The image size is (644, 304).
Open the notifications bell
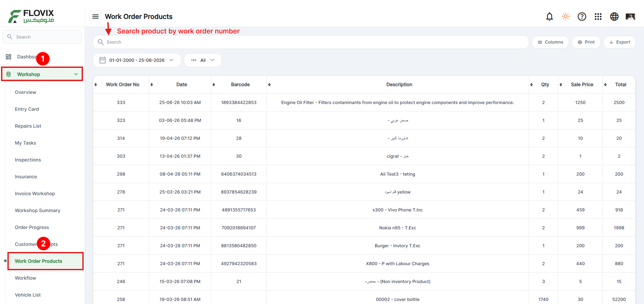pos(550,17)
